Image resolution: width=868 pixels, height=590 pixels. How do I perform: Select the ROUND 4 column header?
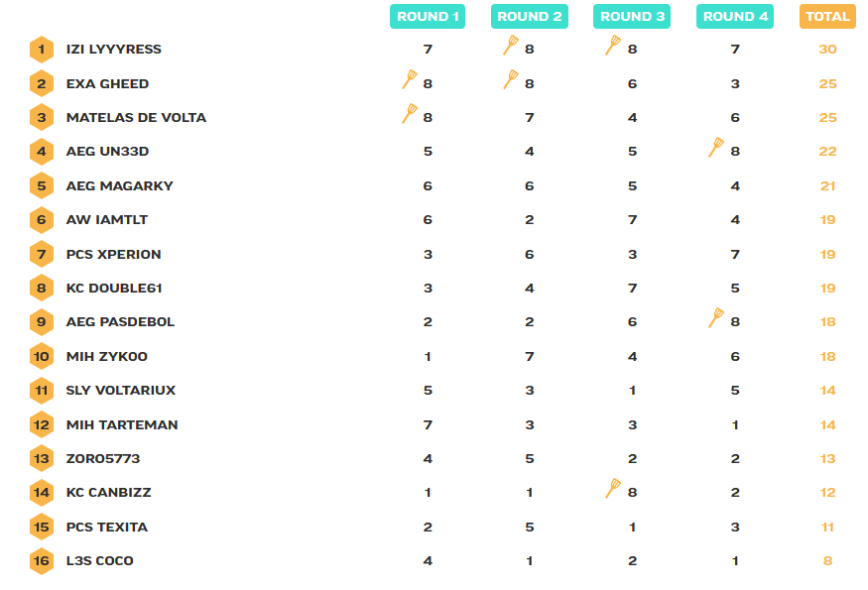pyautogui.click(x=735, y=16)
